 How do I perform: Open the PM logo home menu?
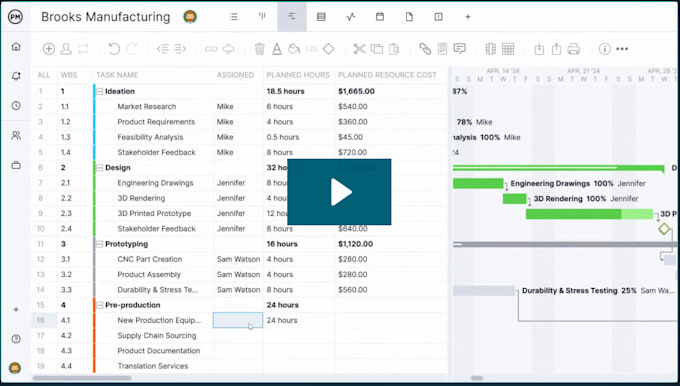(15, 17)
